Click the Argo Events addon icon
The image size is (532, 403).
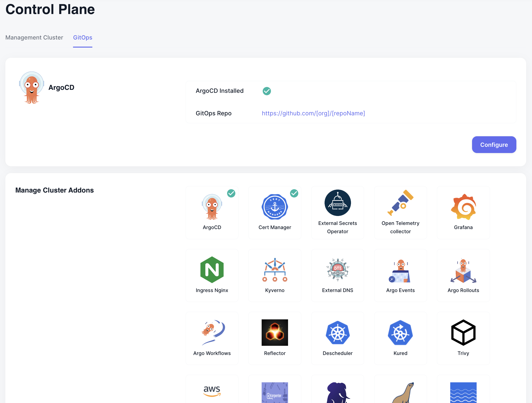(400, 271)
